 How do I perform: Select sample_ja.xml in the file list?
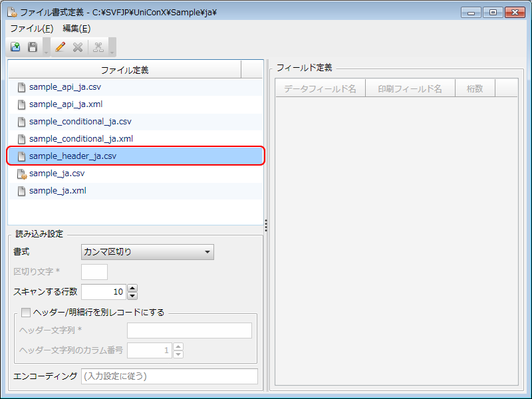[57, 191]
